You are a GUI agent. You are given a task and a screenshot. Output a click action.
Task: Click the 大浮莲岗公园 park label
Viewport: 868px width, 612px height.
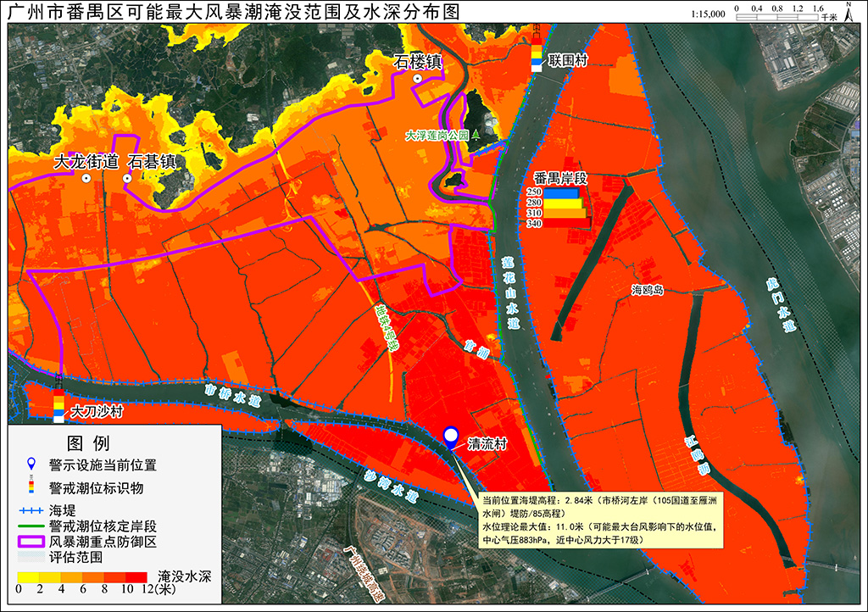pos(437,135)
